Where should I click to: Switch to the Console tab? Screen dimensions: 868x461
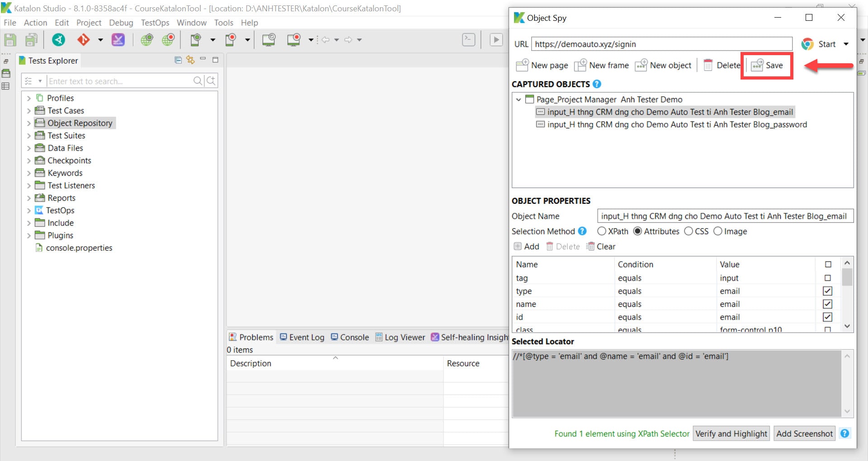(350, 337)
